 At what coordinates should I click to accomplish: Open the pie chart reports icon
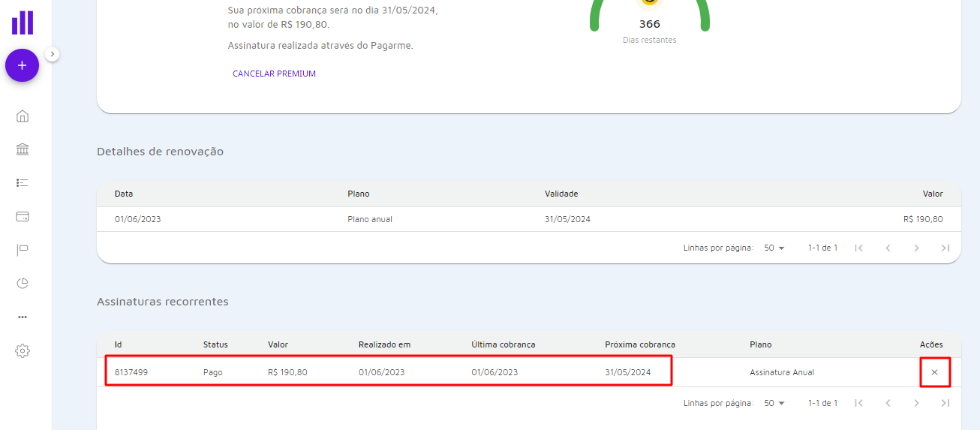click(23, 283)
